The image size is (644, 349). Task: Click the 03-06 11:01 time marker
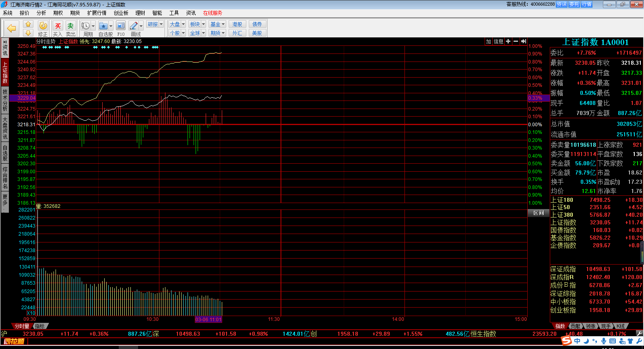pyautogui.click(x=208, y=320)
